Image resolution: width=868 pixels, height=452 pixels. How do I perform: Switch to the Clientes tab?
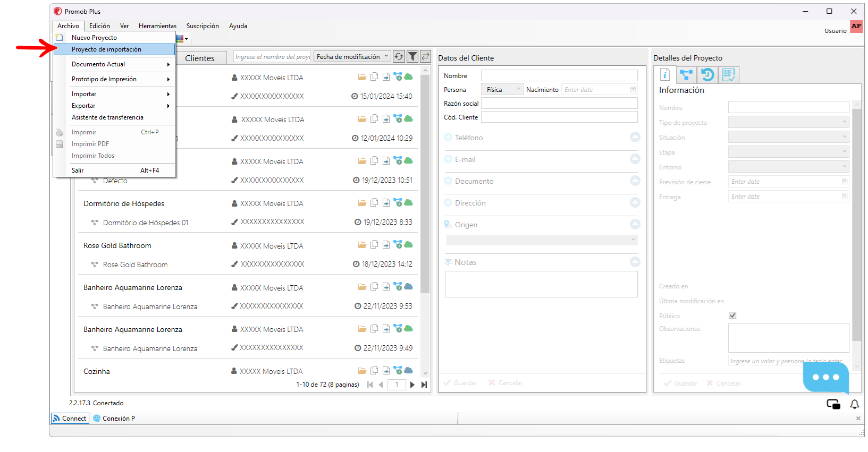point(200,58)
